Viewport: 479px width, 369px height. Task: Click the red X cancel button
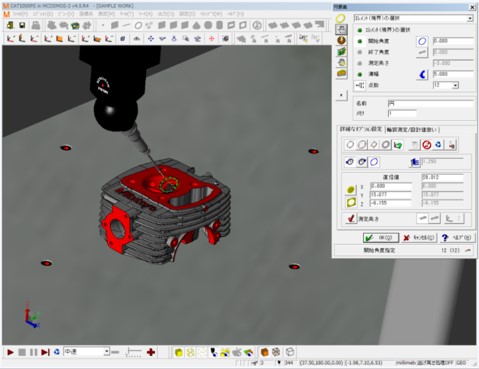pos(419,238)
